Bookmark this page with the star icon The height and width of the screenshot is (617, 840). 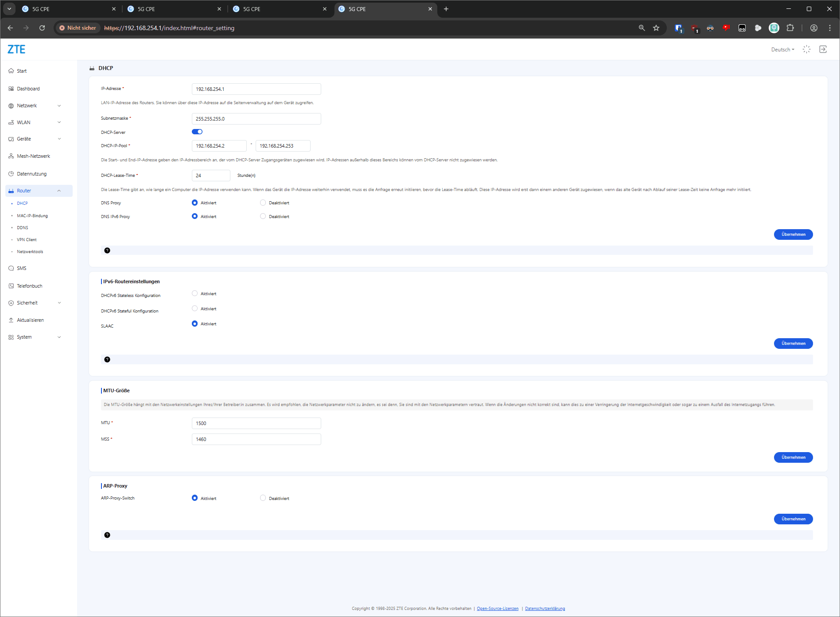(x=656, y=28)
